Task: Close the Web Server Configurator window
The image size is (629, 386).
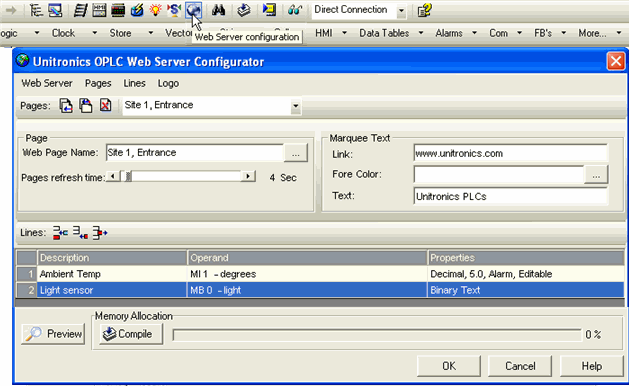Action: pos(616,61)
